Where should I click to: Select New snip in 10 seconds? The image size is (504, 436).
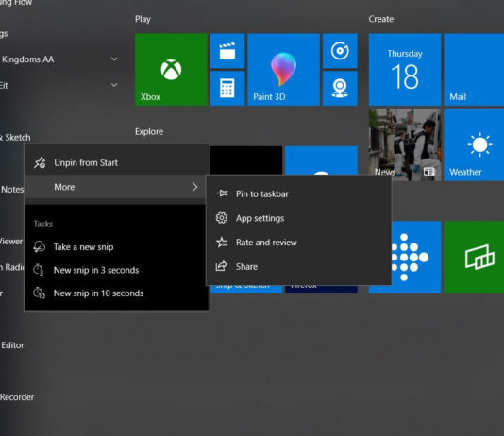point(117,293)
